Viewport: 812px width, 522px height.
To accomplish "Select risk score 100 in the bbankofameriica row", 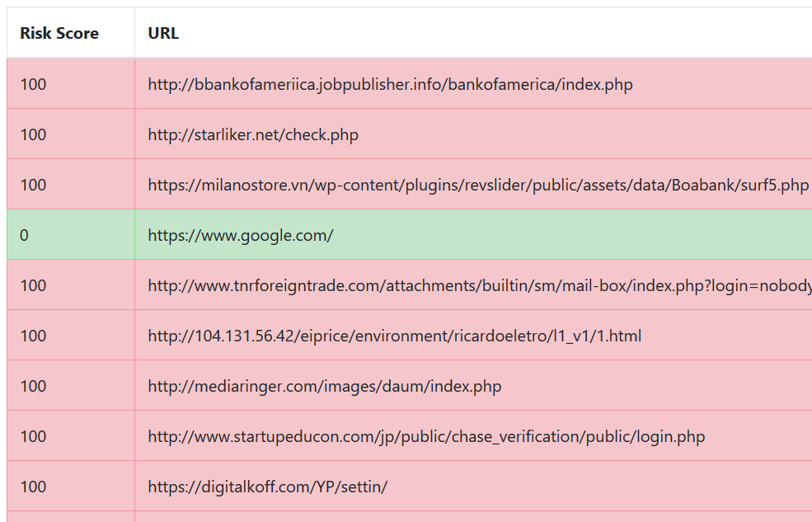I will (70, 84).
